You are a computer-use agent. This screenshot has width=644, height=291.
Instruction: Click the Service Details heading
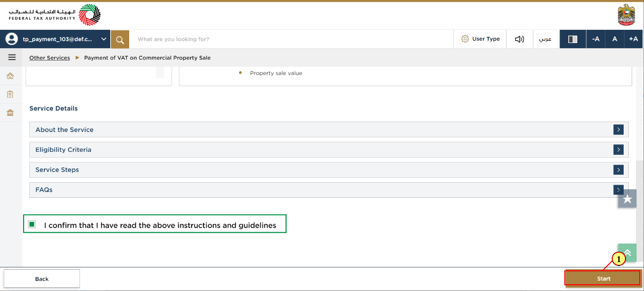53,108
